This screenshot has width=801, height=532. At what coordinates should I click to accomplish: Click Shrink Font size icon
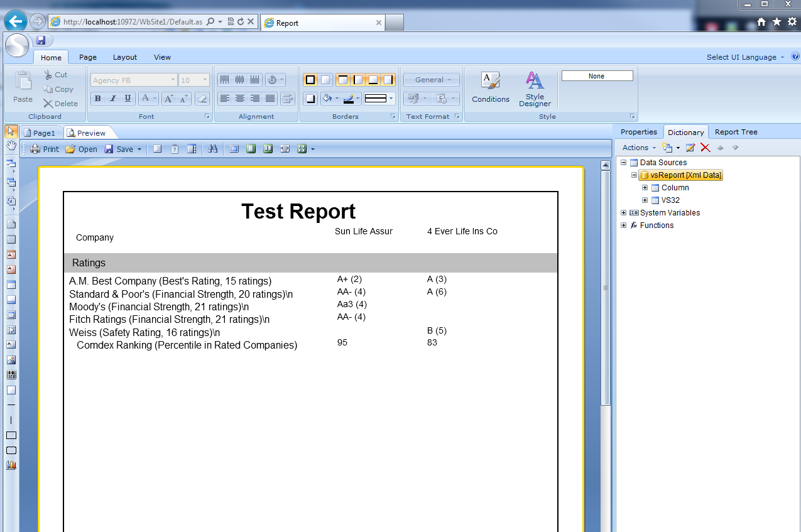(x=183, y=98)
